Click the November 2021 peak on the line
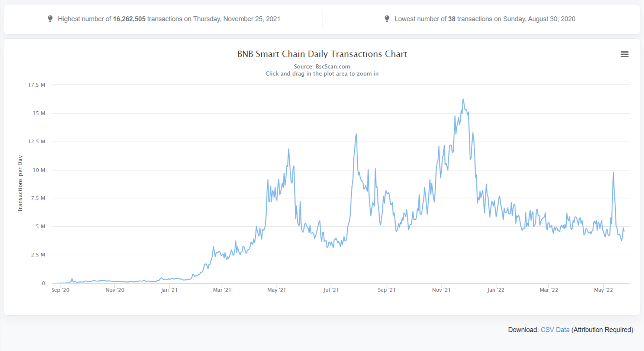The image size is (644, 351). tap(463, 99)
